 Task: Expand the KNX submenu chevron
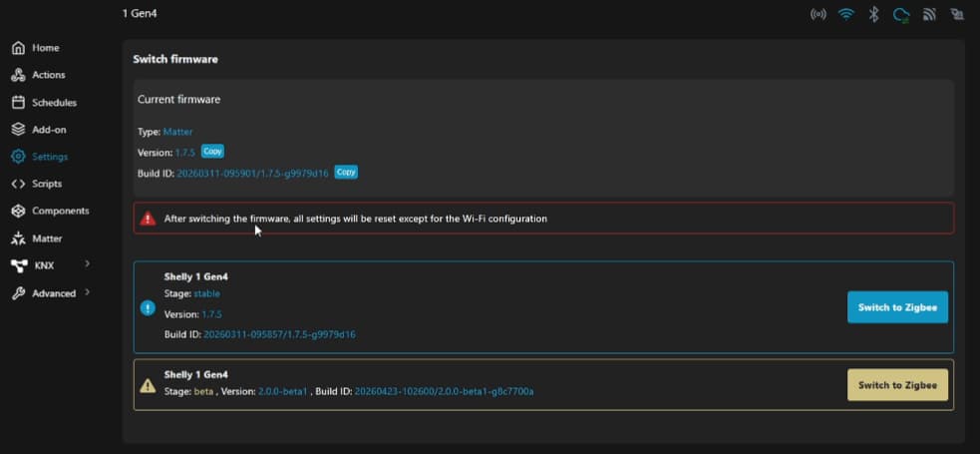coord(87,263)
